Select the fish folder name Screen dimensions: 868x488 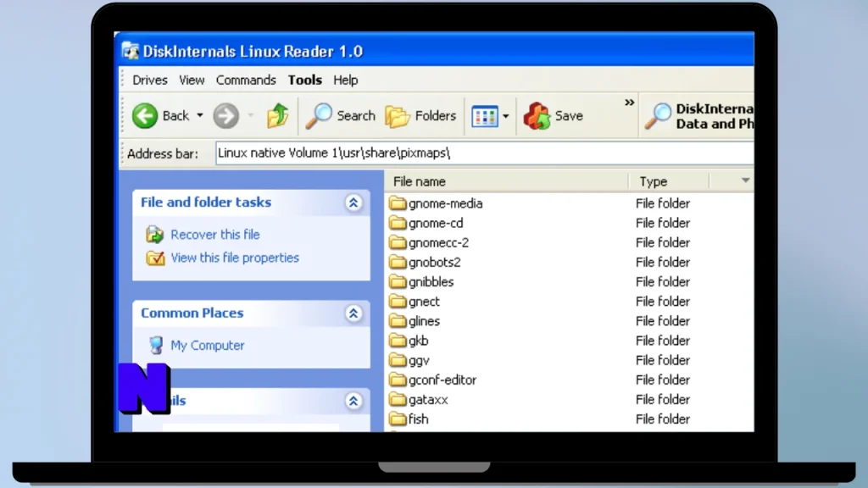(x=419, y=419)
